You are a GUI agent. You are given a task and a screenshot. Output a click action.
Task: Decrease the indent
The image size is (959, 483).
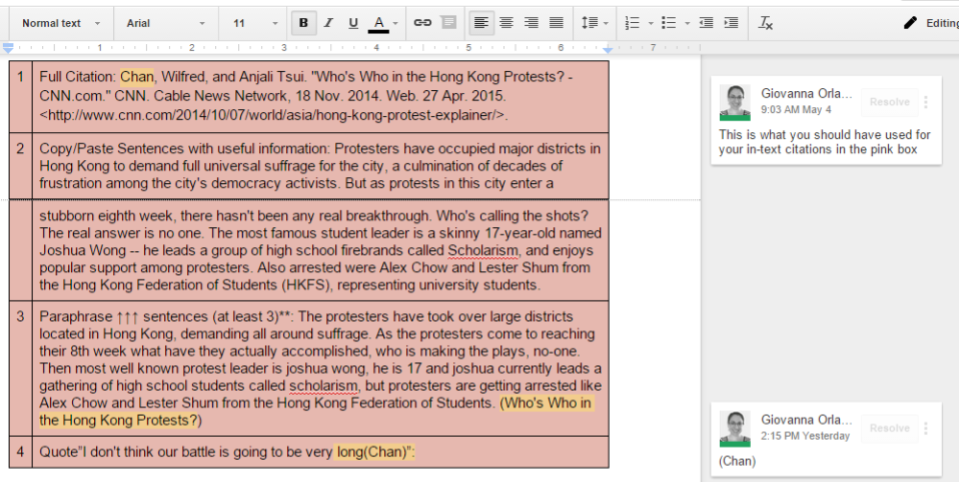[706, 23]
